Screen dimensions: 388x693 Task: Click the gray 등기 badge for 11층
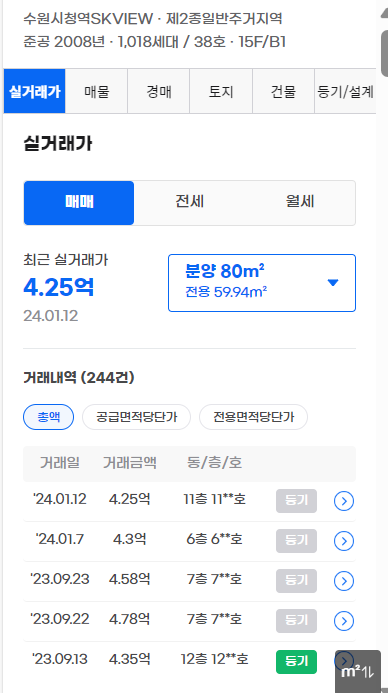[x=296, y=501]
